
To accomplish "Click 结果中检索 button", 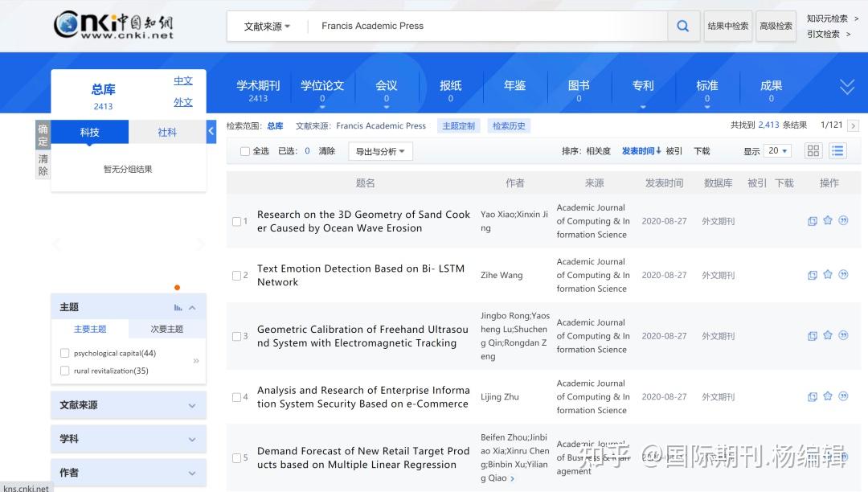I will click(728, 26).
